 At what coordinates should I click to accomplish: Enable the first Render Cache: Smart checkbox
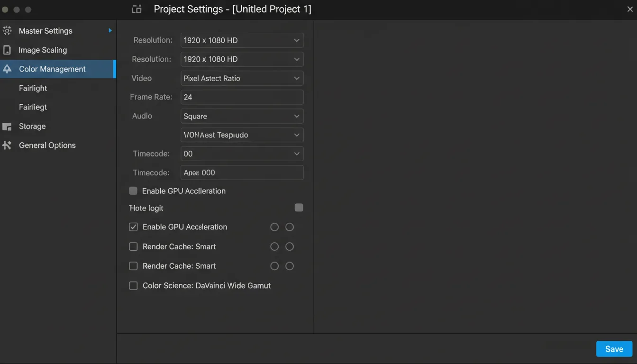point(133,246)
